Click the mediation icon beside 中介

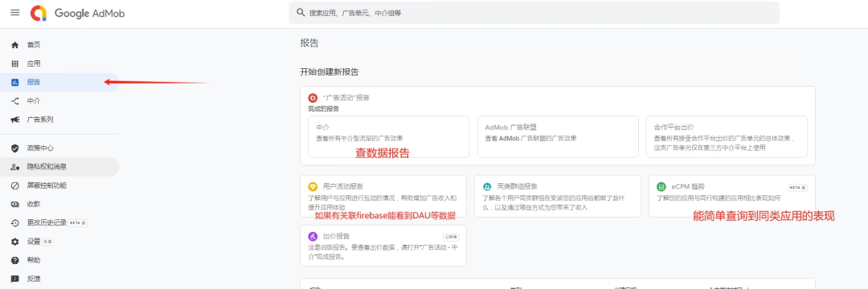tap(15, 101)
